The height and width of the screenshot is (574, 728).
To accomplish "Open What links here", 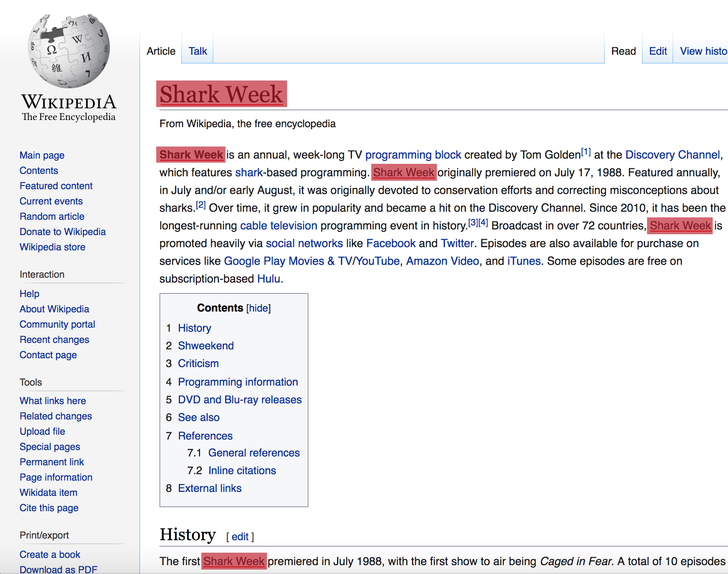I will [x=53, y=401].
